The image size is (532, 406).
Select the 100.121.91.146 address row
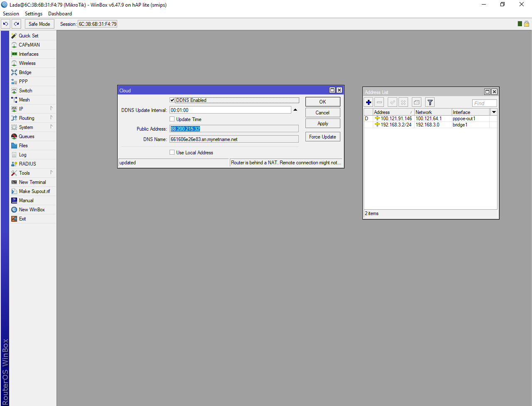click(x=431, y=119)
